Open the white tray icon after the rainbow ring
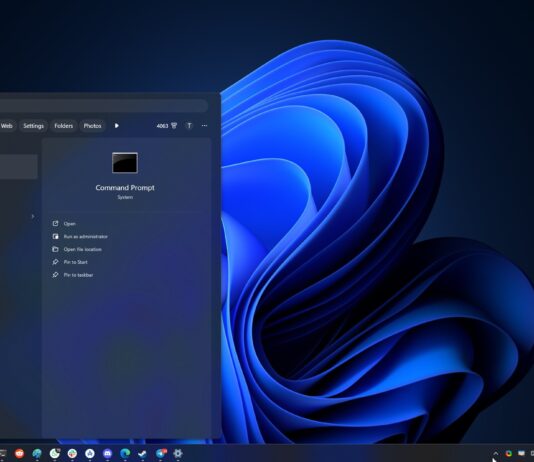The width and height of the screenshot is (534, 462). point(521,453)
